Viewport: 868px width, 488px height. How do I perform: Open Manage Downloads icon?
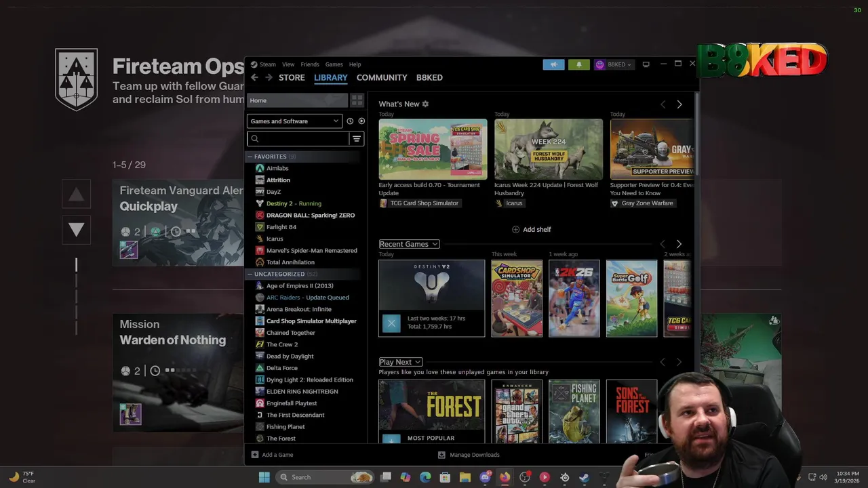441,455
